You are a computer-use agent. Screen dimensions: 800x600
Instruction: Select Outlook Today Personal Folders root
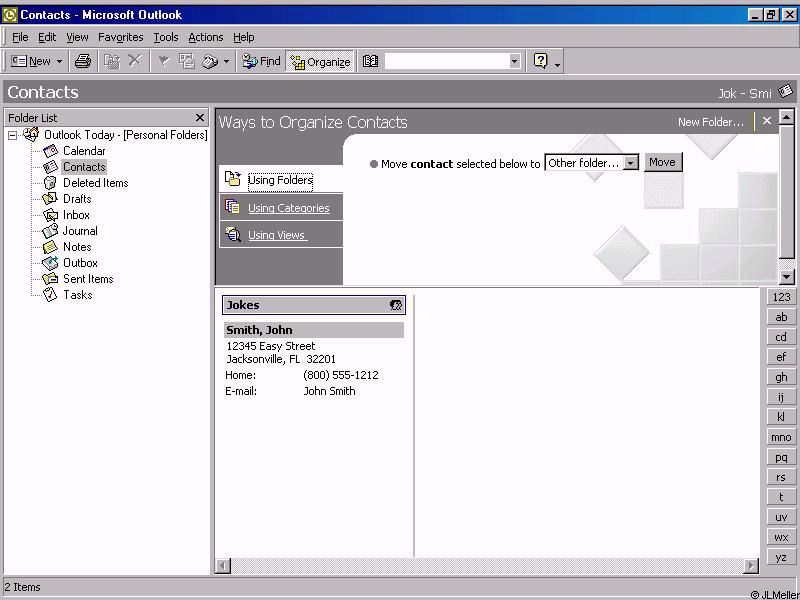coord(125,135)
